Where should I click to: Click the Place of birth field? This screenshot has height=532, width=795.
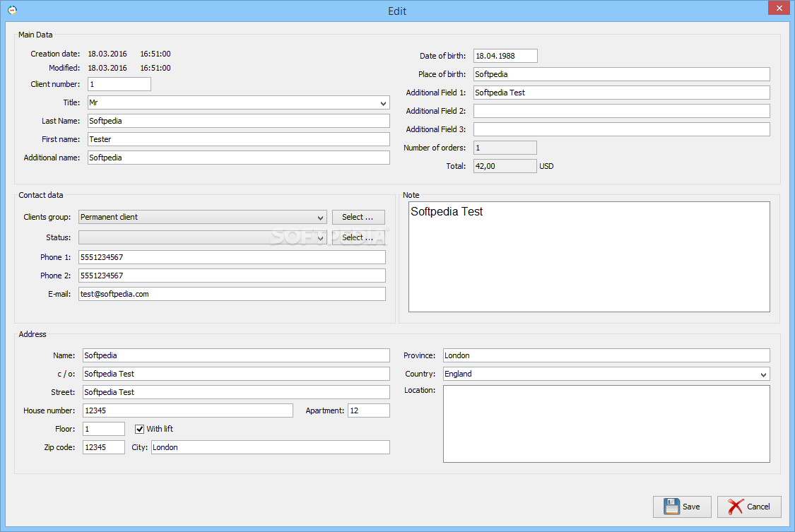pos(622,74)
